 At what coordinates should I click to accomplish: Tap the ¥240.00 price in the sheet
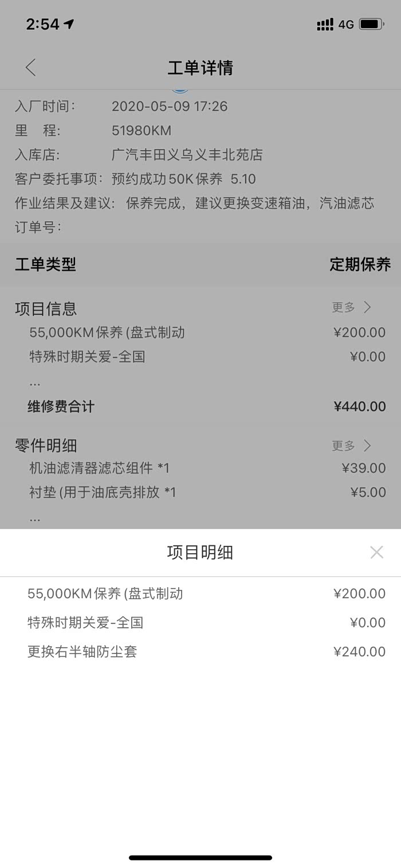(359, 652)
